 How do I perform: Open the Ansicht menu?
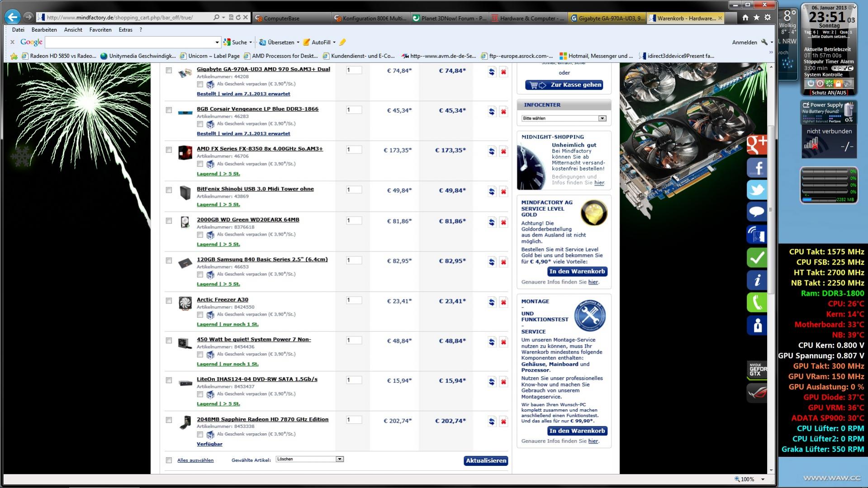73,30
